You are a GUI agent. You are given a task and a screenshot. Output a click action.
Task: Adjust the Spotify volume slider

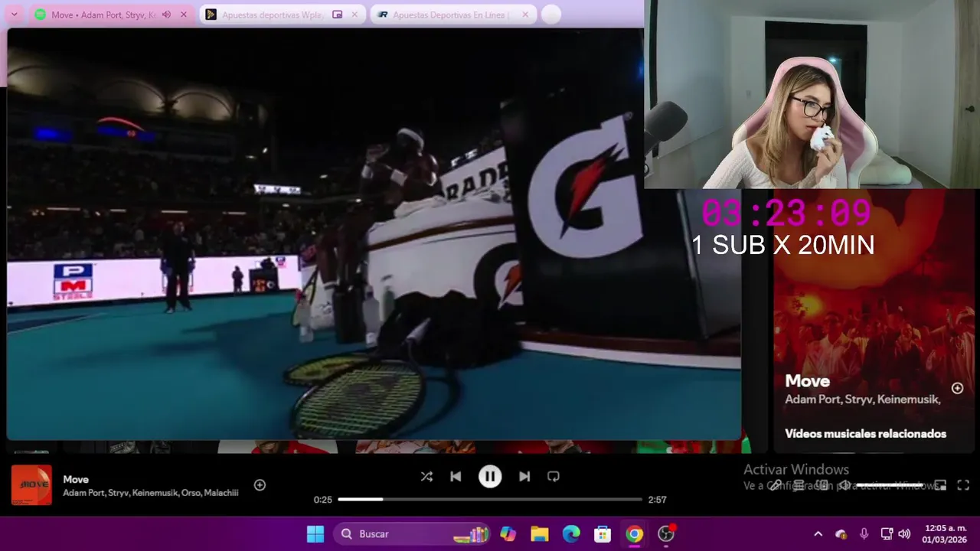(888, 485)
